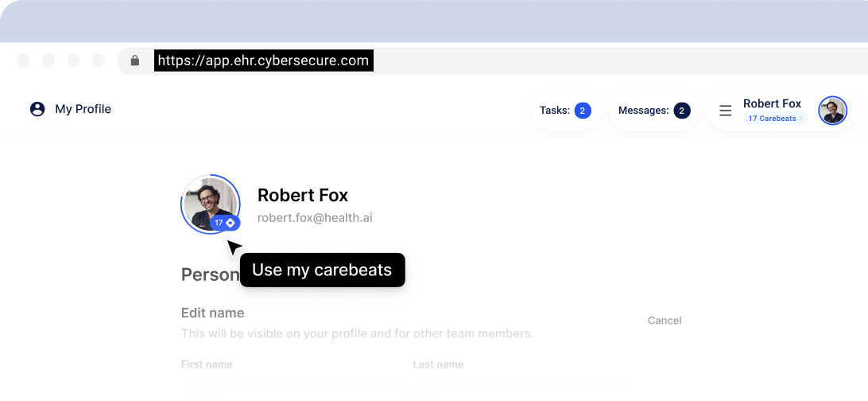Click the blue Tasks count badge
Image resolution: width=868 pixels, height=401 pixels.
click(x=583, y=111)
